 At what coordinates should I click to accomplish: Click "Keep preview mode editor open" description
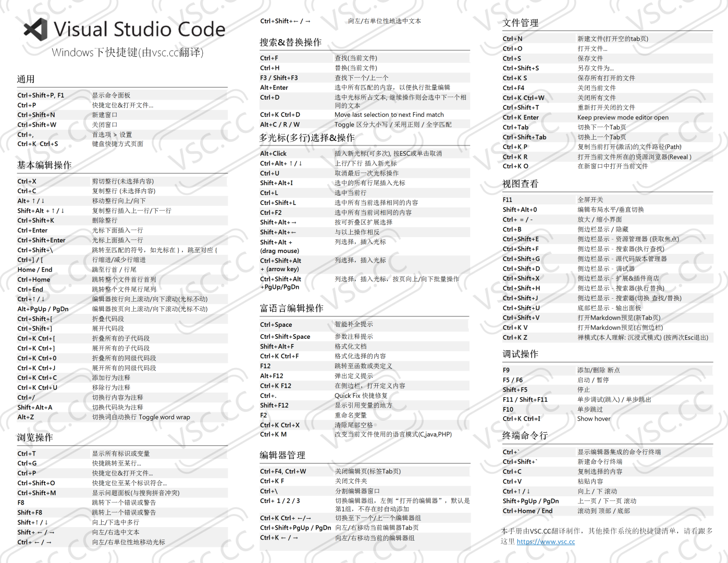(623, 117)
